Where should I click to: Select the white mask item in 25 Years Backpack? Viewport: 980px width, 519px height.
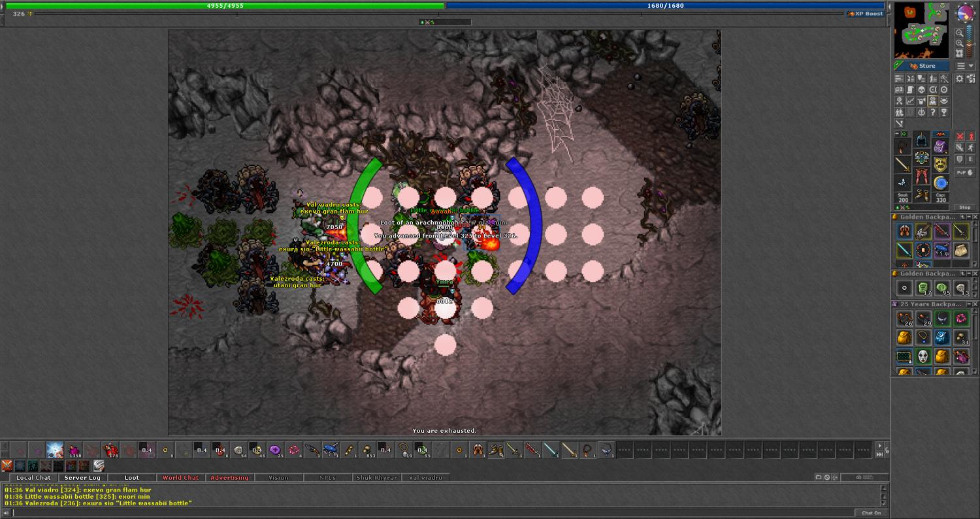coord(923,356)
